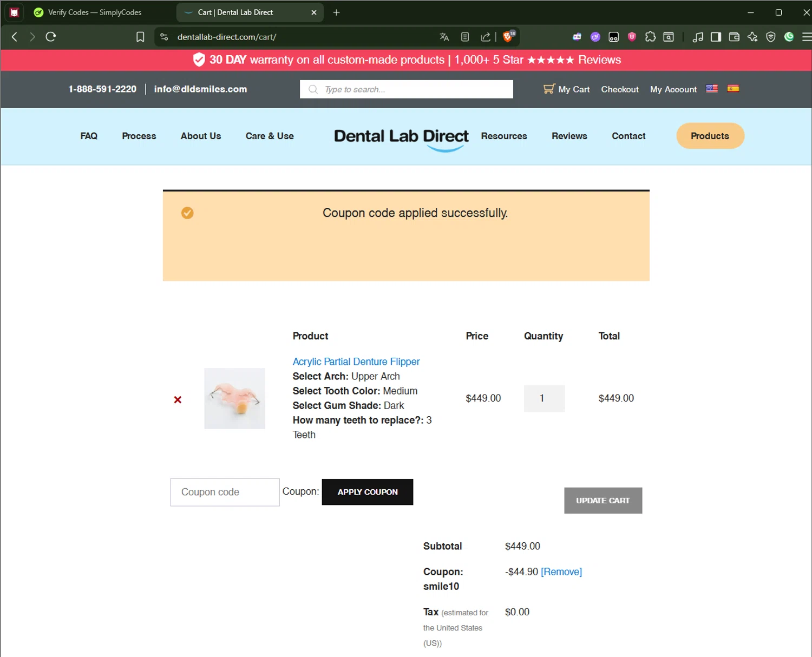Open reader mode icon in address bar

tap(465, 37)
